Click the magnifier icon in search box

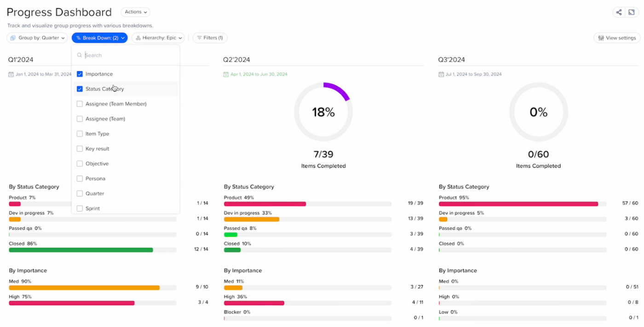tap(80, 55)
